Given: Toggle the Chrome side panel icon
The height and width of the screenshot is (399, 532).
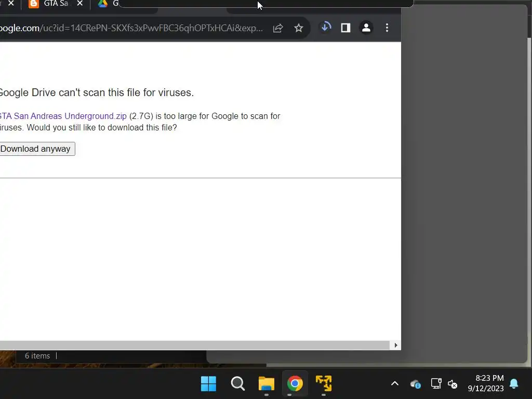Looking at the screenshot, I should tap(345, 28).
